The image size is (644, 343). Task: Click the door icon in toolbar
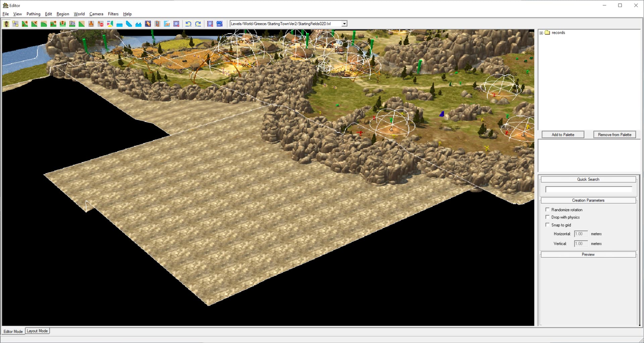(157, 24)
